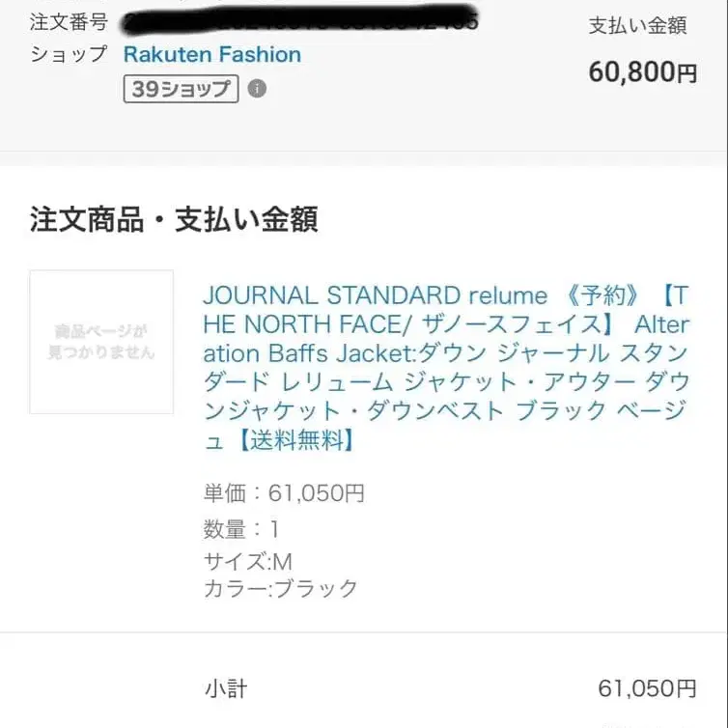
Task: Click the 小計 subtotal label
Action: 226,688
